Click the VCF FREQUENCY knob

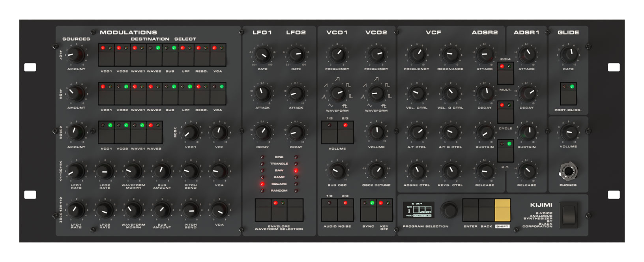point(416,55)
